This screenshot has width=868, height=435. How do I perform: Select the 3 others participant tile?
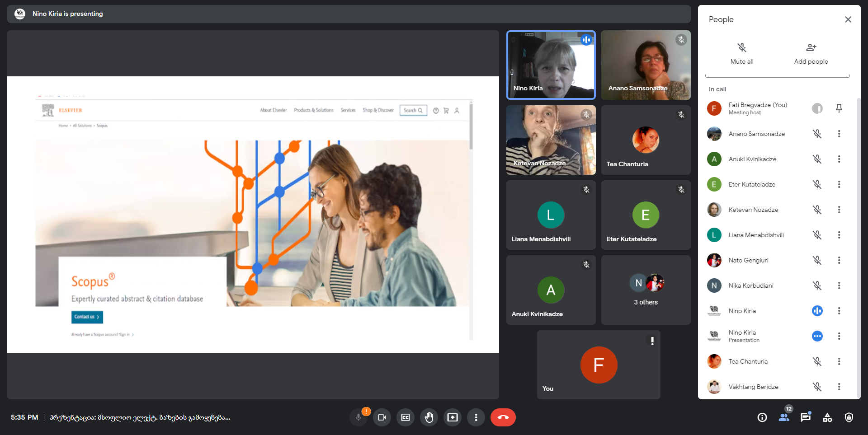tap(646, 290)
